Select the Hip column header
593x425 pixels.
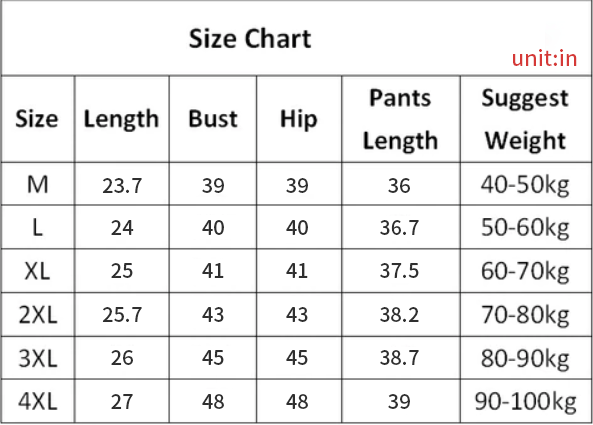coord(298,120)
